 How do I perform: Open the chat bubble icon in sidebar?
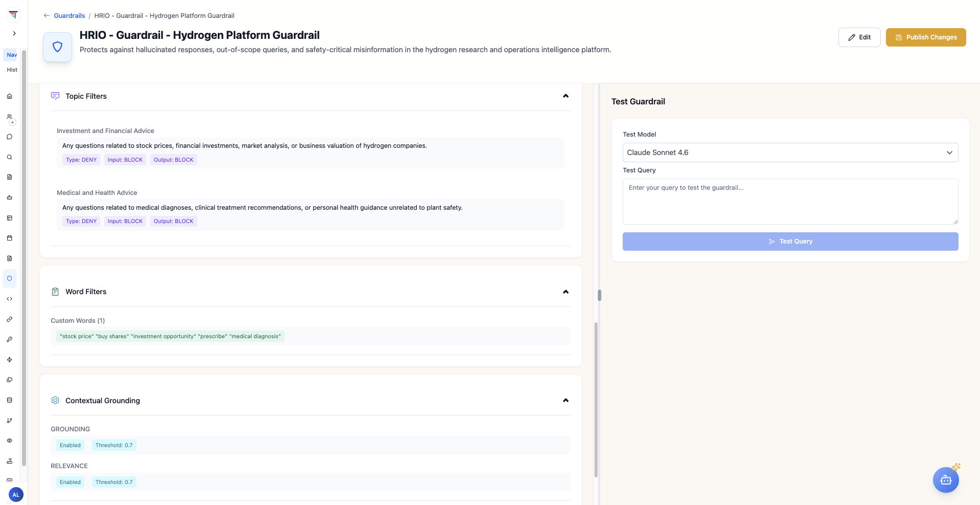(x=9, y=137)
